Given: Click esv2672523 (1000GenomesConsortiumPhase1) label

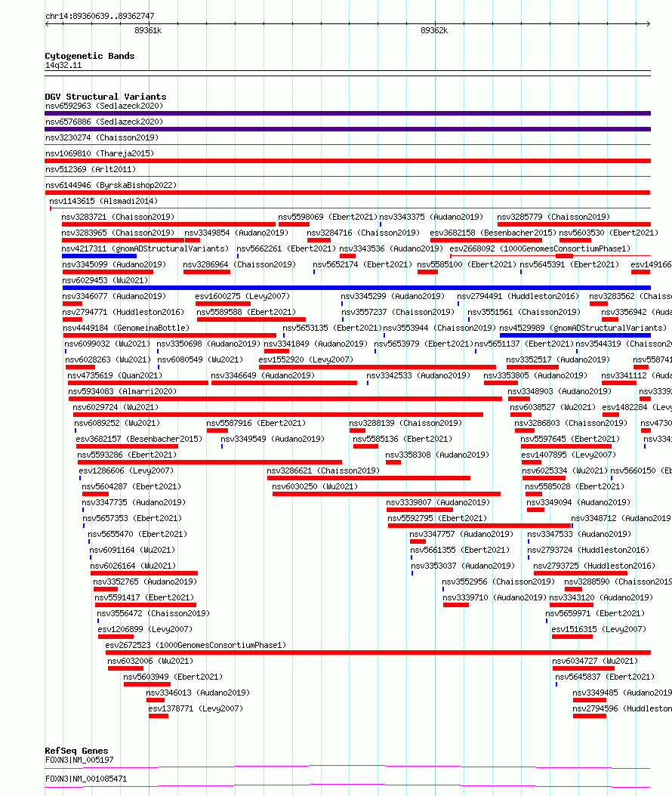Looking at the screenshot, I should click(196, 645).
